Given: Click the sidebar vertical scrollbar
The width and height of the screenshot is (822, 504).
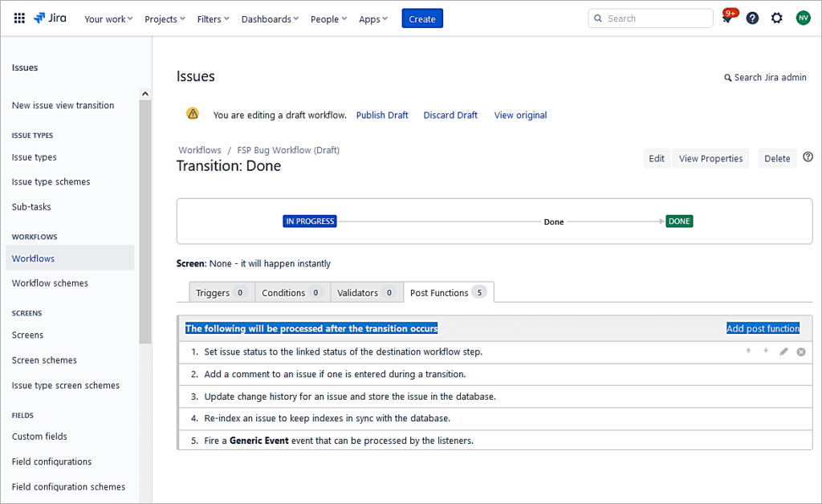Looking at the screenshot, I should [144, 217].
